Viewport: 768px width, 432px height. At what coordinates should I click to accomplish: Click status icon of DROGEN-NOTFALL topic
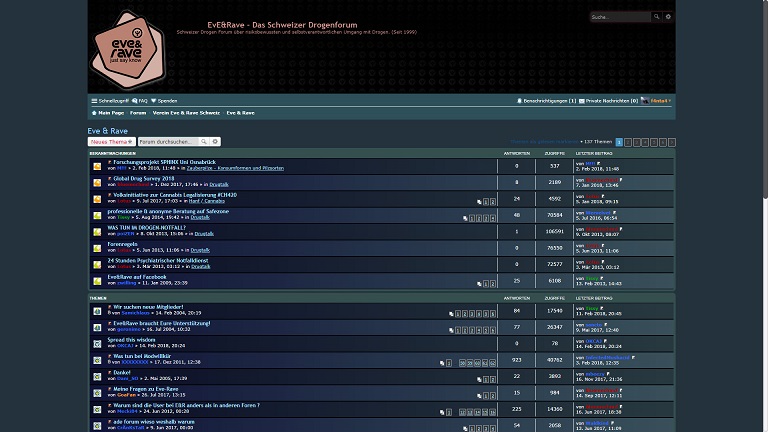point(97,232)
